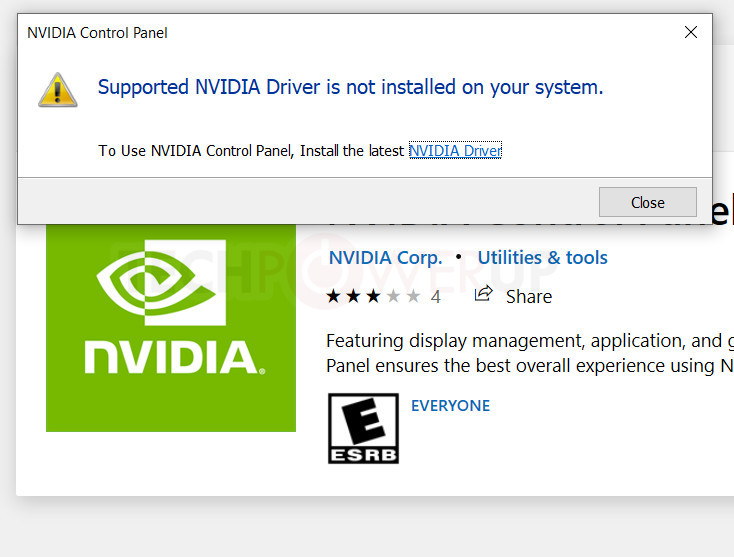Click the NVIDIA Driver hyperlink
Viewport: 734px width, 557px height.
[455, 151]
